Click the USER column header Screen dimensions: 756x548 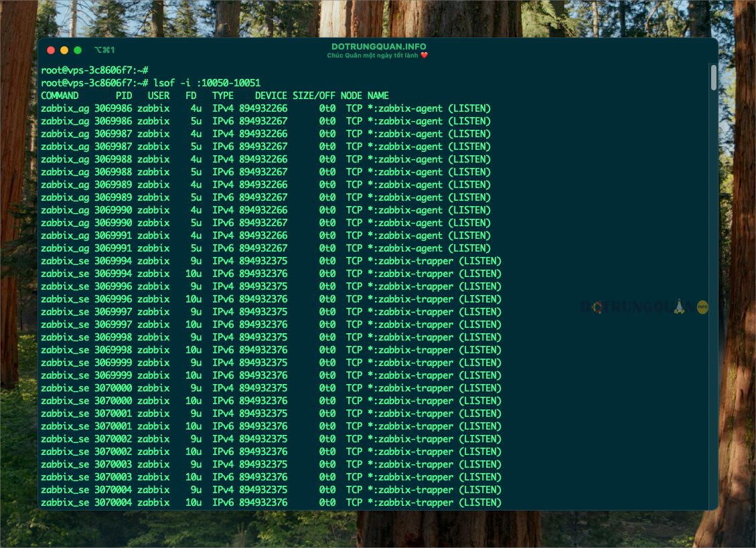point(159,96)
